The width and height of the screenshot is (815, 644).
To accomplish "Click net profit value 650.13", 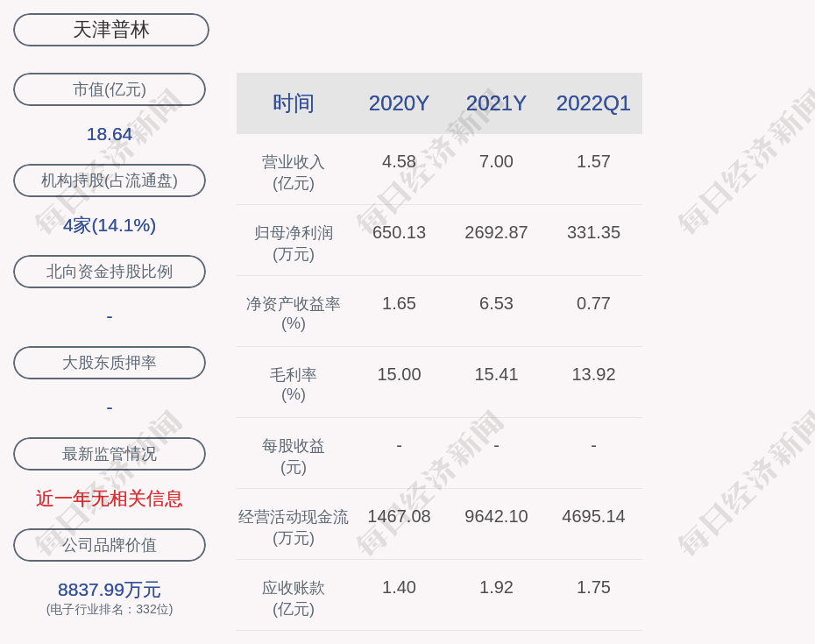I will tap(400, 232).
